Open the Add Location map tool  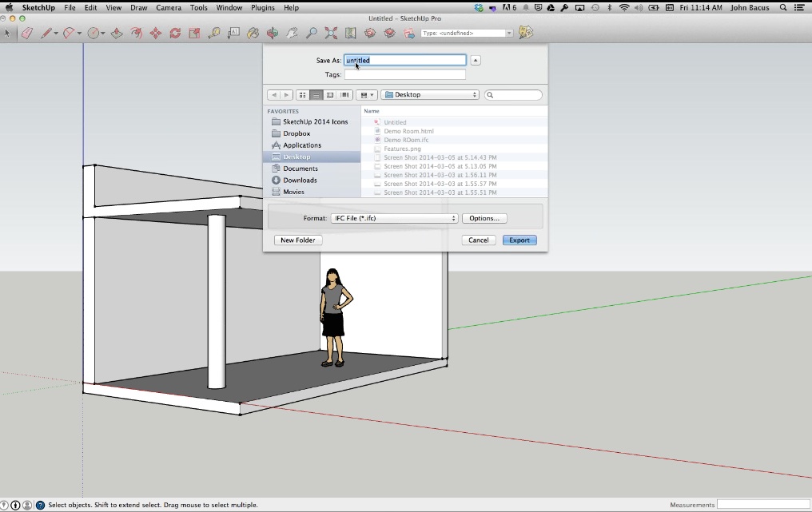[351, 33]
